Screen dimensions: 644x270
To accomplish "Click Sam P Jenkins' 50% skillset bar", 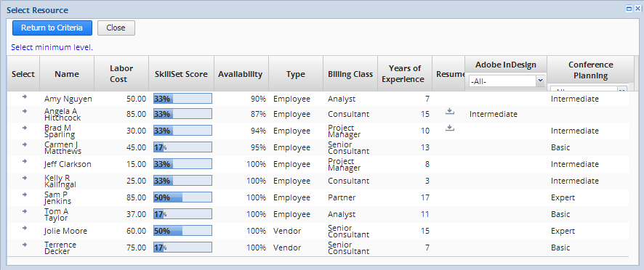I will pos(182,197).
